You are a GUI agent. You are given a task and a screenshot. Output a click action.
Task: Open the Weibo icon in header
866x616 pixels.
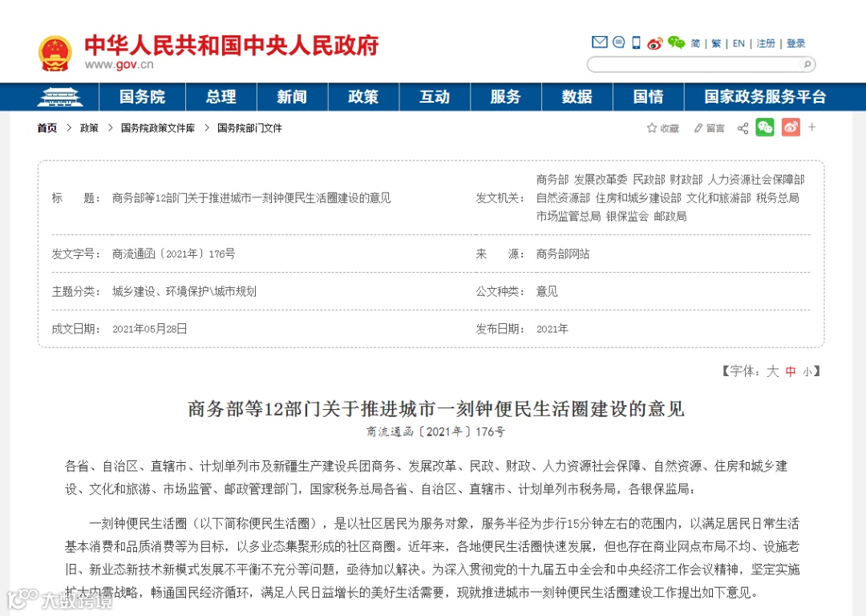[x=655, y=43]
